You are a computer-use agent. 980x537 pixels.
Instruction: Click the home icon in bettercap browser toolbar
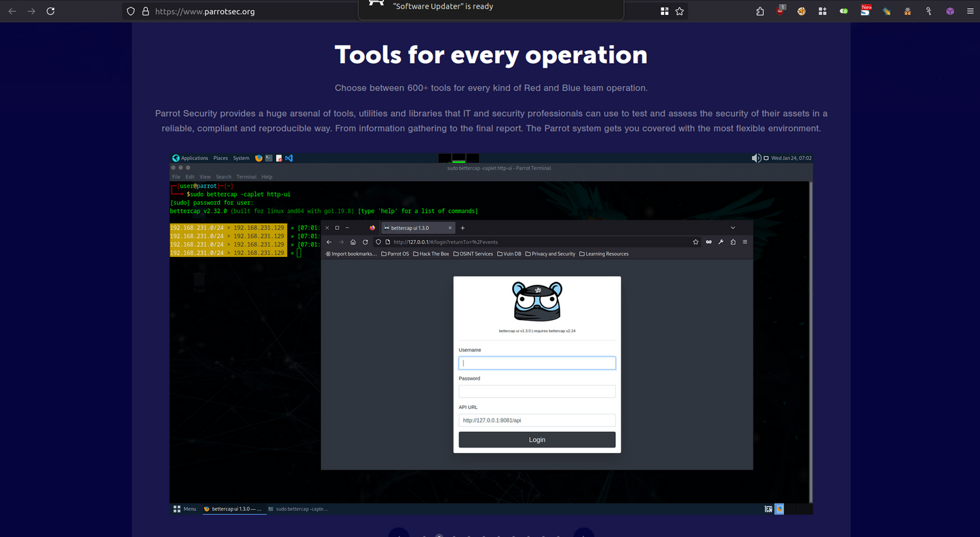[353, 242]
